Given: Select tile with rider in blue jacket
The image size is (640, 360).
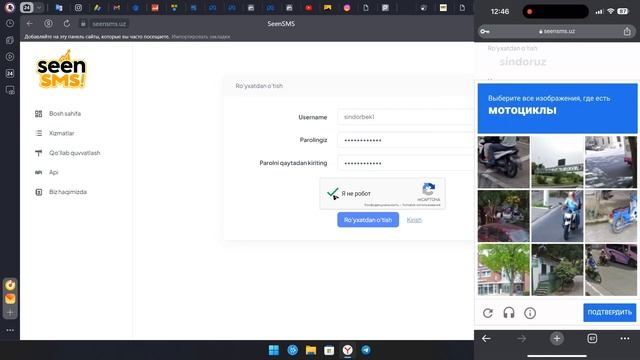Looking at the screenshot, I should pyautogui.click(x=557, y=216).
